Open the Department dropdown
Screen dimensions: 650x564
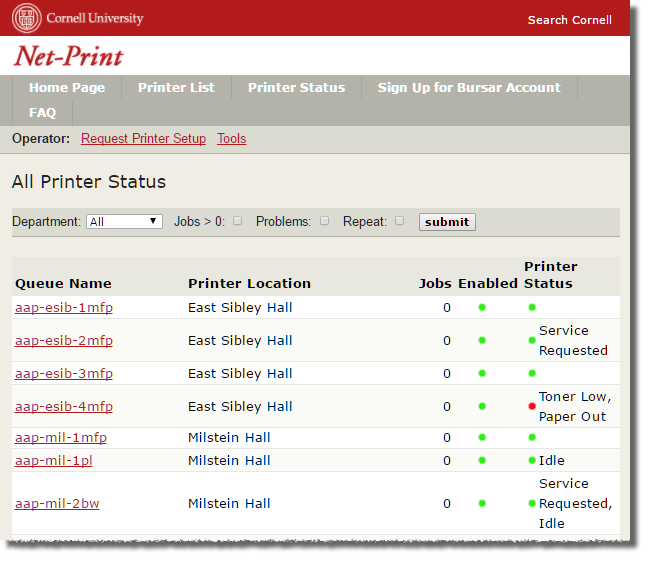click(x=124, y=221)
